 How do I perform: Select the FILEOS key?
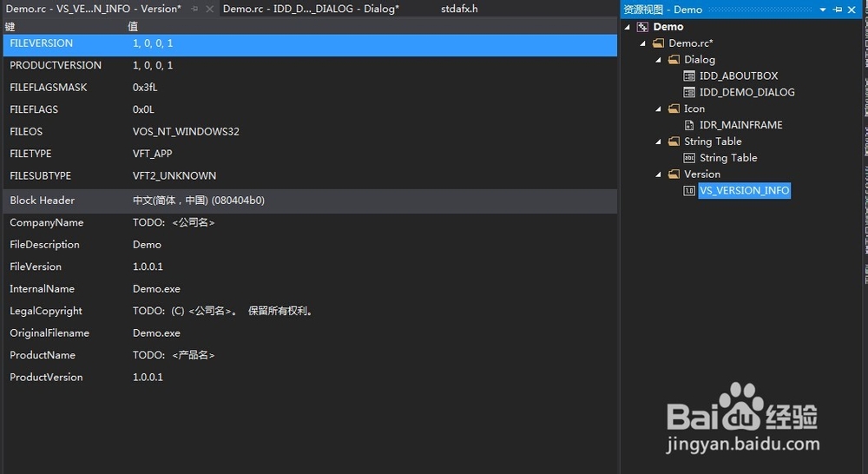(26, 132)
